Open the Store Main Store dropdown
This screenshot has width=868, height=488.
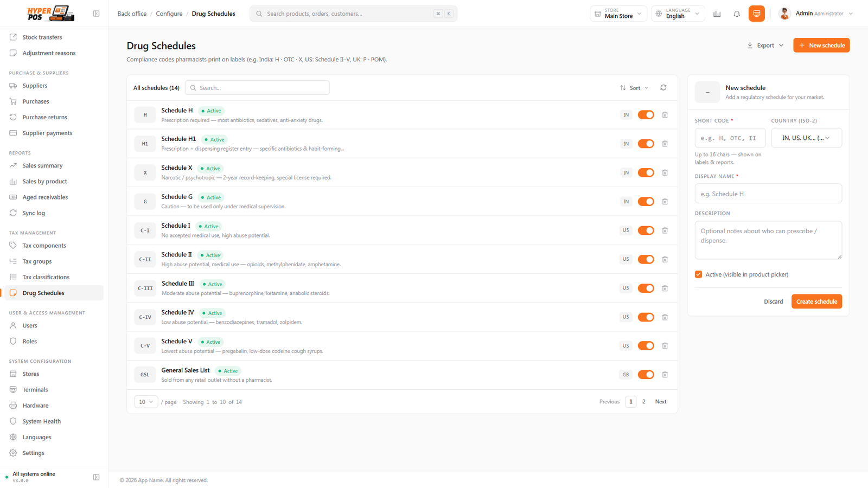click(x=618, y=14)
